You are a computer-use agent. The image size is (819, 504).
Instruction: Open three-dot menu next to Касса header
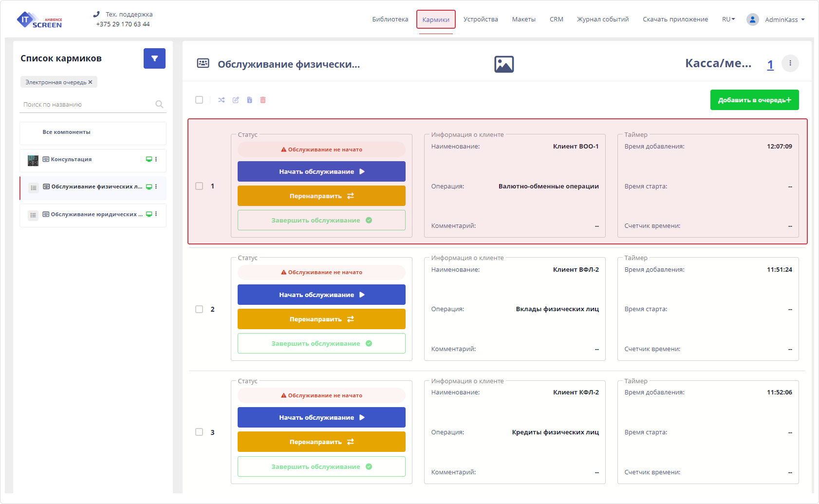click(790, 63)
